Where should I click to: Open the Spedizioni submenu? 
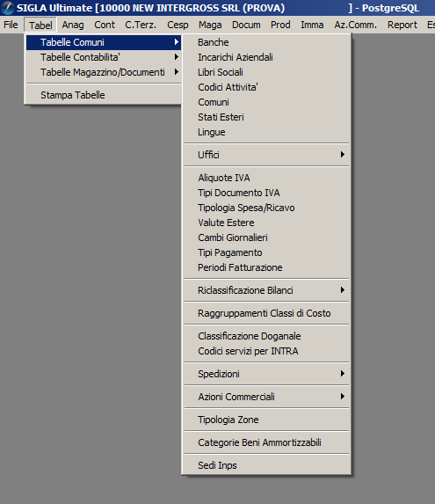point(266,374)
